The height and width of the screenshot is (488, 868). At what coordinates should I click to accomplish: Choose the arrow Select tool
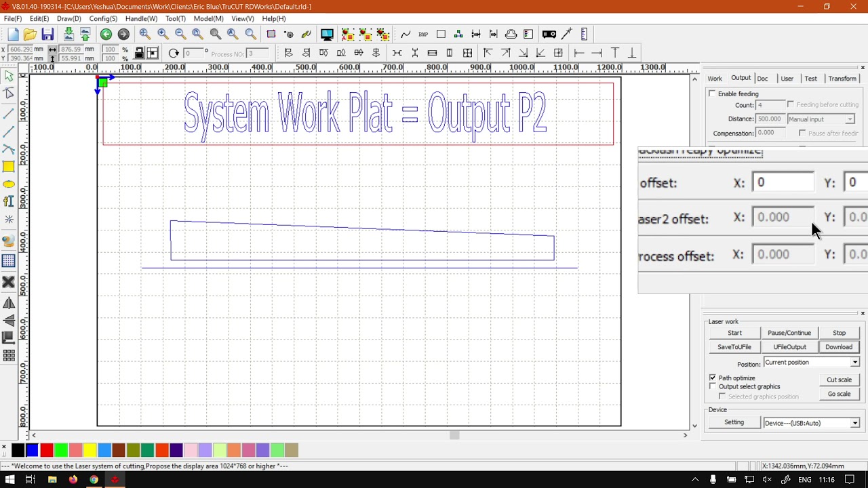(9, 77)
